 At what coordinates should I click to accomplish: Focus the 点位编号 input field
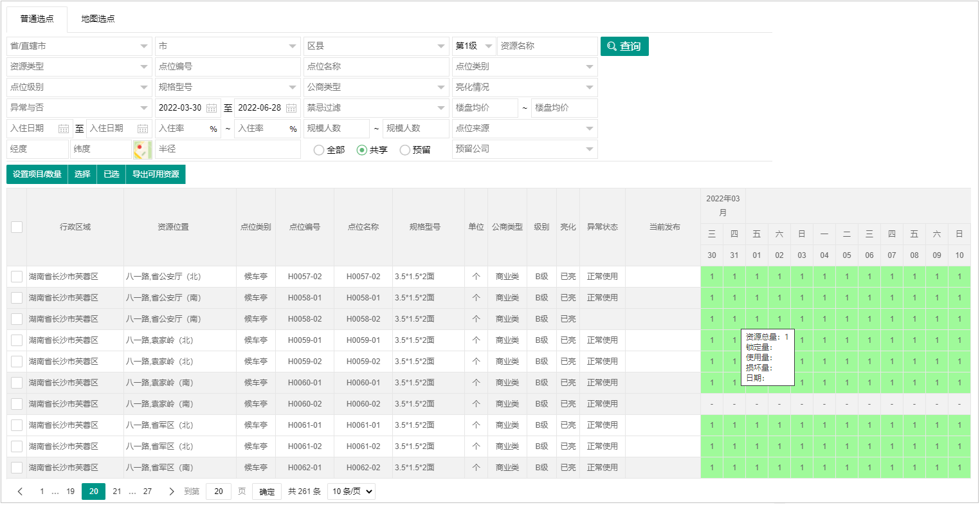[x=228, y=67]
